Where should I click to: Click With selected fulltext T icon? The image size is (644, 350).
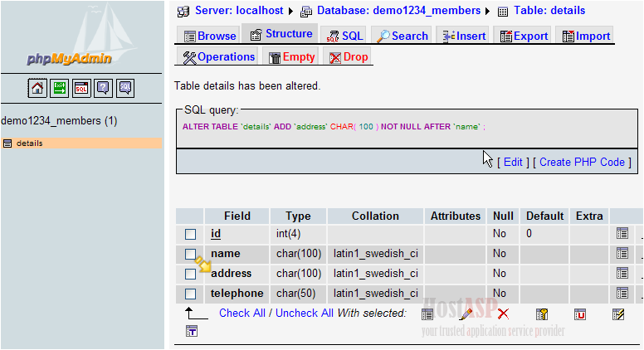coord(192,331)
